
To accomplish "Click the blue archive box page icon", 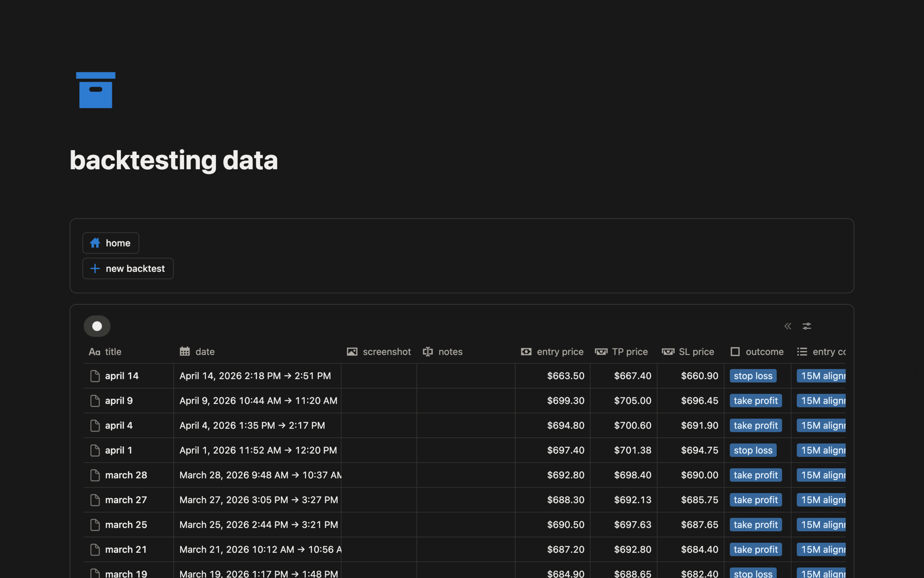I will (x=95, y=90).
